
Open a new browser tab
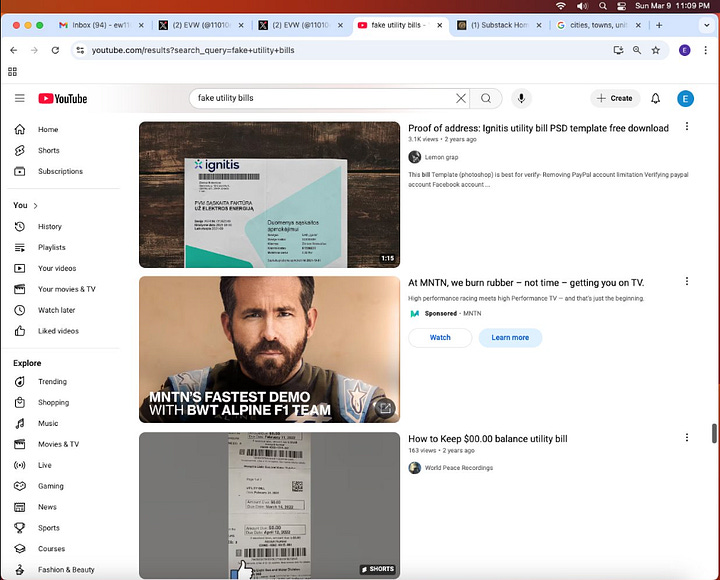coord(659,25)
